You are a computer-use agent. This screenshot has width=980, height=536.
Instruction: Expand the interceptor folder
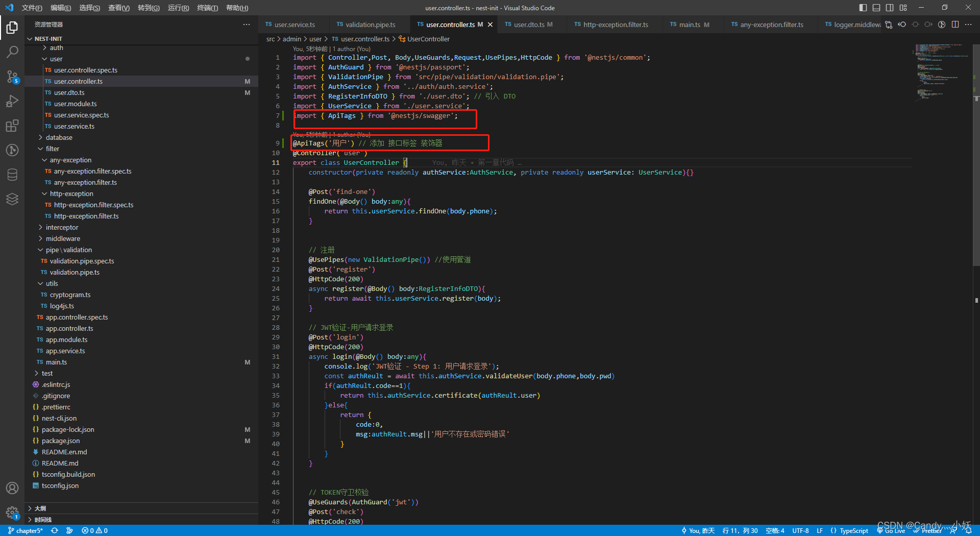[62, 227]
